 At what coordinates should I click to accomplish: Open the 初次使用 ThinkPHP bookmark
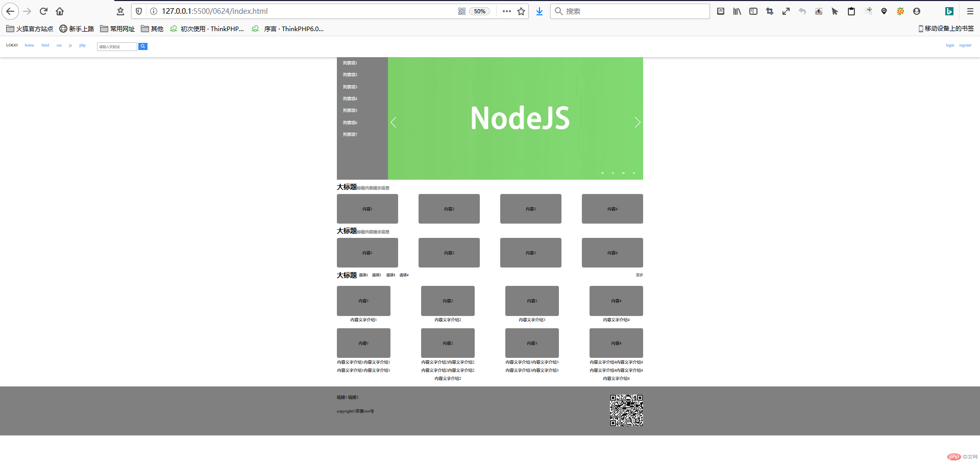[207, 29]
